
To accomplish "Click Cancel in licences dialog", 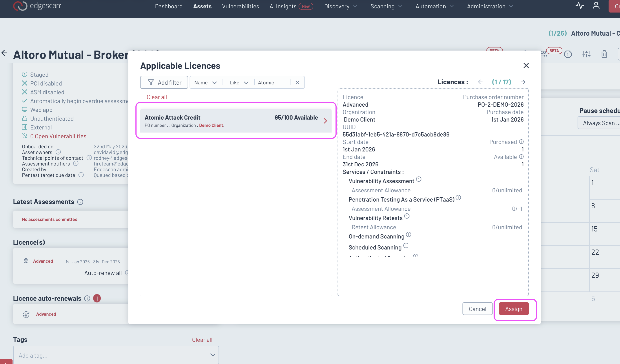I will [x=477, y=309].
